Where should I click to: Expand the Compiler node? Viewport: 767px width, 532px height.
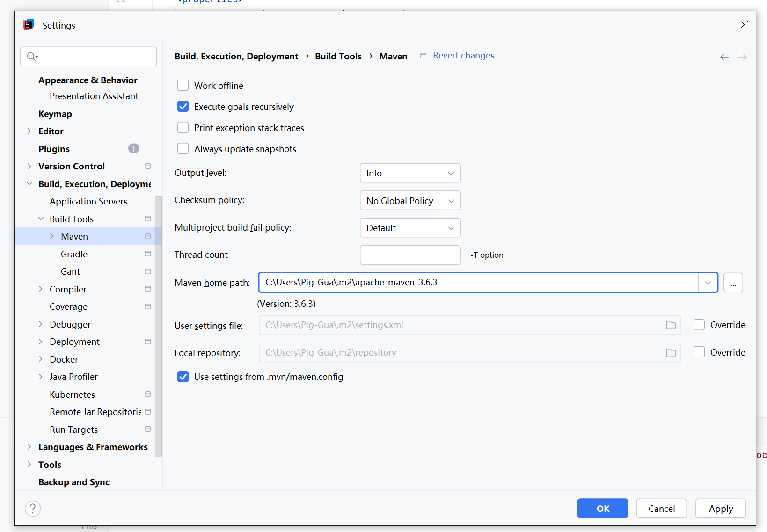tap(41, 289)
